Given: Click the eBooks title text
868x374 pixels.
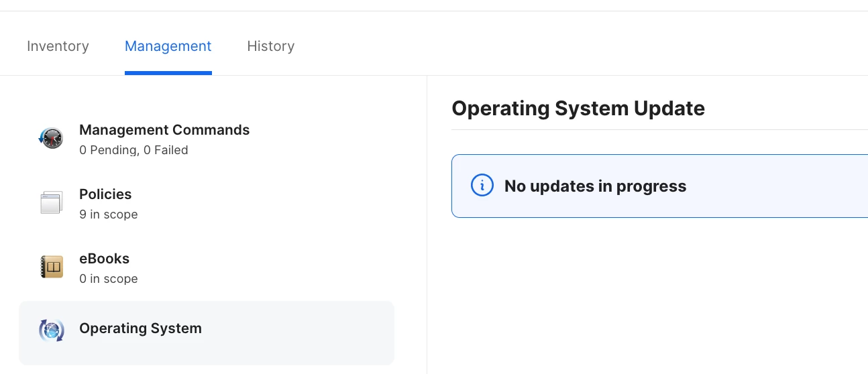Looking at the screenshot, I should pyautogui.click(x=104, y=259).
